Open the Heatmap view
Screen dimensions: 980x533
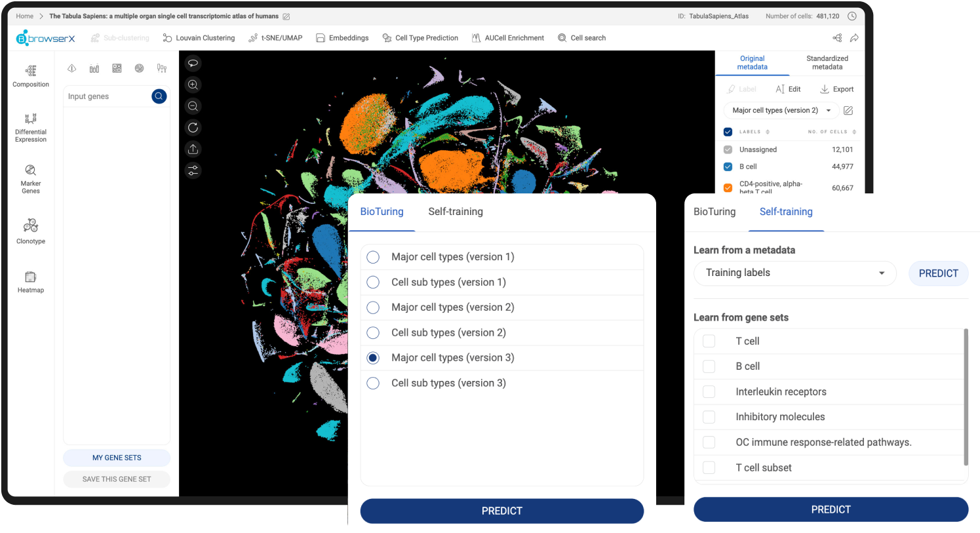pyautogui.click(x=31, y=282)
